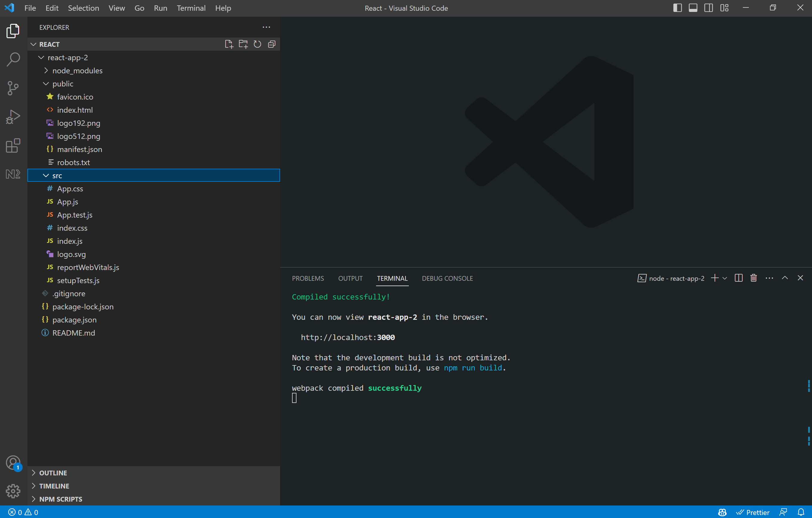Click the Copilot status icon in the status bar
812x518 pixels.
[x=722, y=512]
